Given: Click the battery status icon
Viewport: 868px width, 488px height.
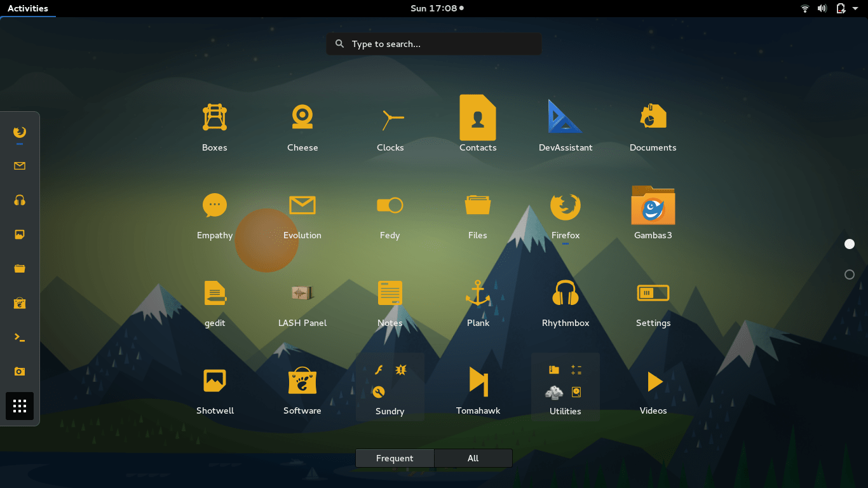Looking at the screenshot, I should (841, 8).
